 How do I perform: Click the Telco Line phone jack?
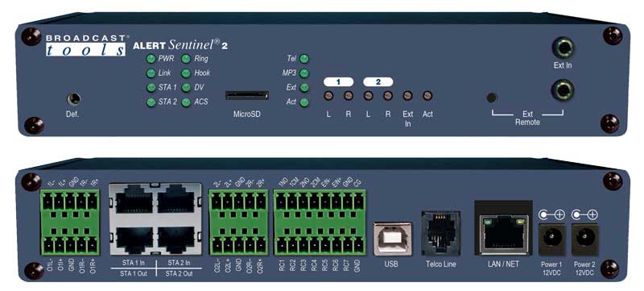click(x=440, y=234)
